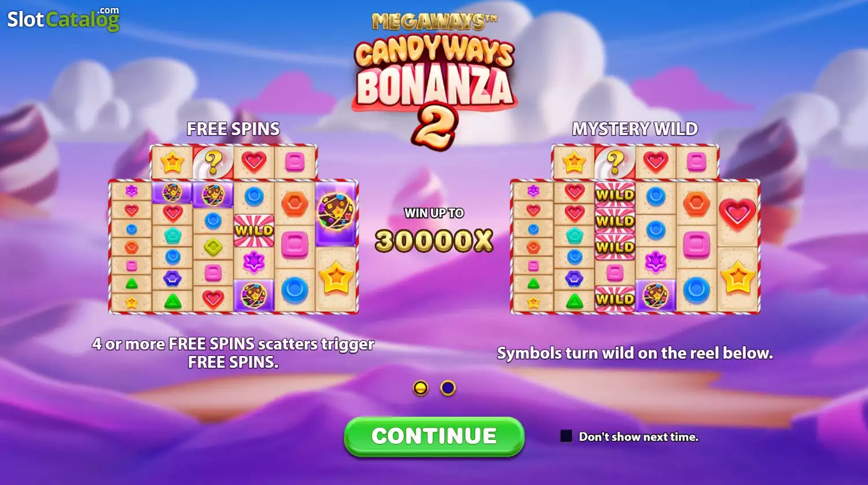868x485 pixels.
Task: Click the 30000X win amount text
Action: click(434, 240)
